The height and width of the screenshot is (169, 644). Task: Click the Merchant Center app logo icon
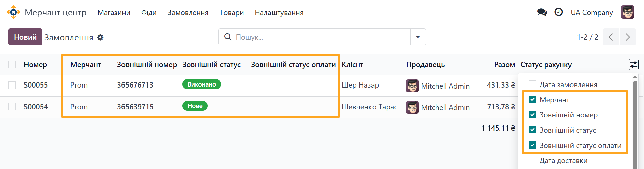click(13, 12)
